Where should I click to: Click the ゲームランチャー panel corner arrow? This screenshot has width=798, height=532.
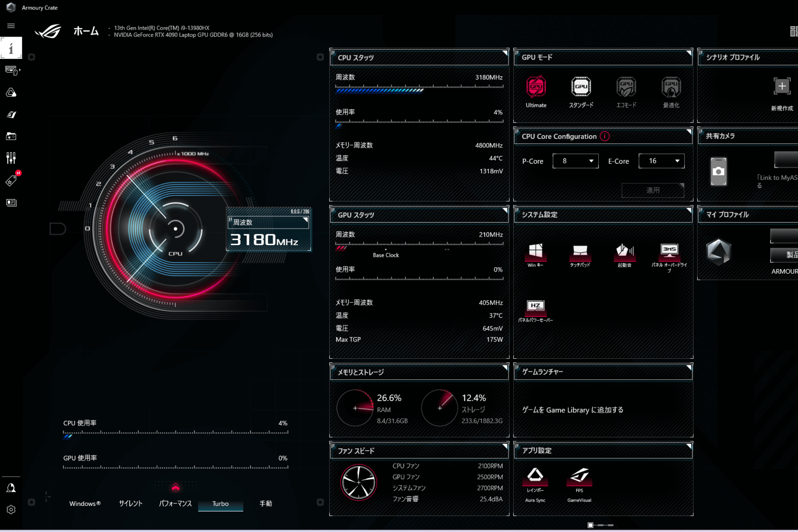[689, 367]
